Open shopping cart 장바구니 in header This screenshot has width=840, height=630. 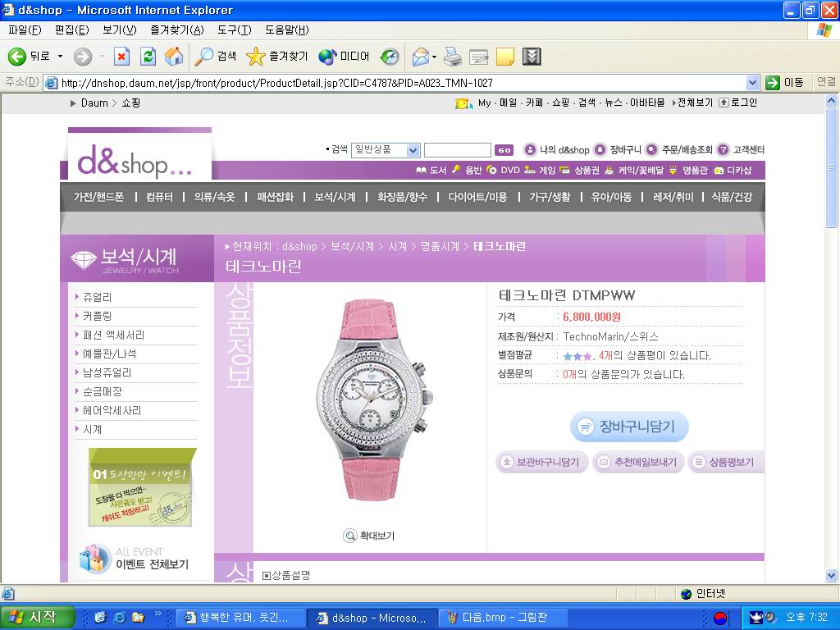click(x=618, y=150)
